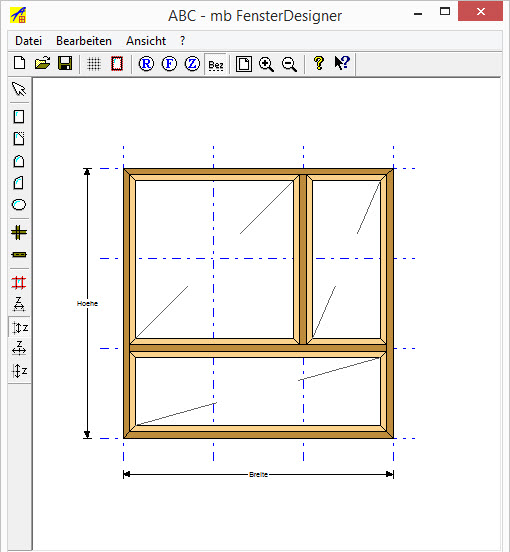Choose the rectangular window shape tool
Screen dimensions: 510x552
pos(19,117)
